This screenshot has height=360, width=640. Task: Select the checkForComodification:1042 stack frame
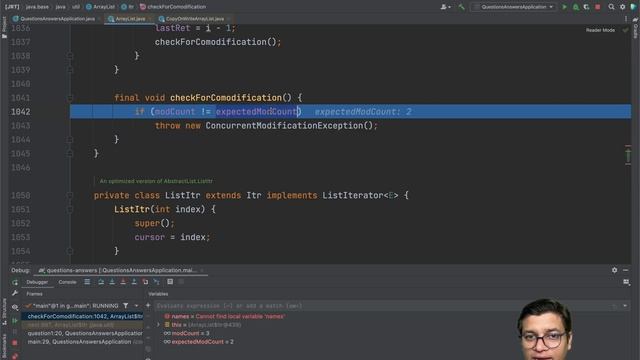[82, 316]
